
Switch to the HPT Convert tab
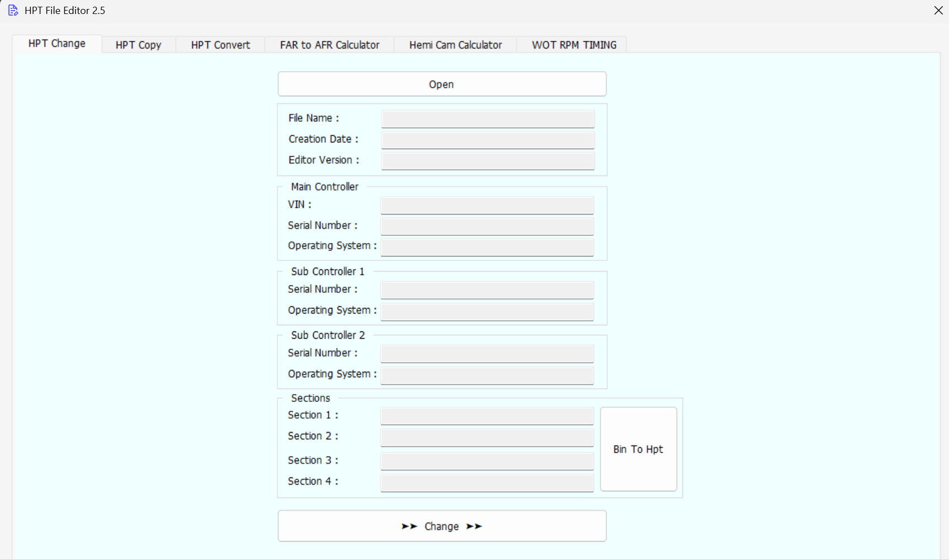coord(219,45)
